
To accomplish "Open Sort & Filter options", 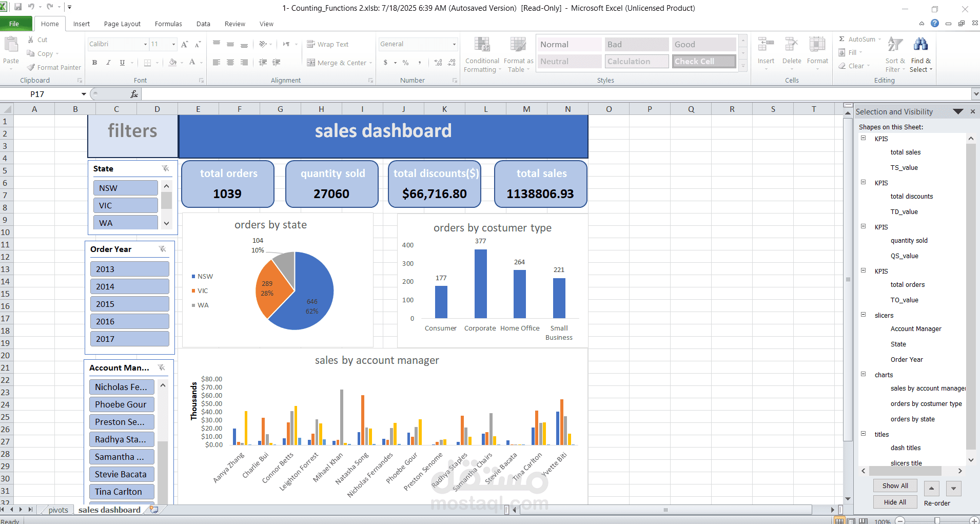I will click(x=895, y=54).
